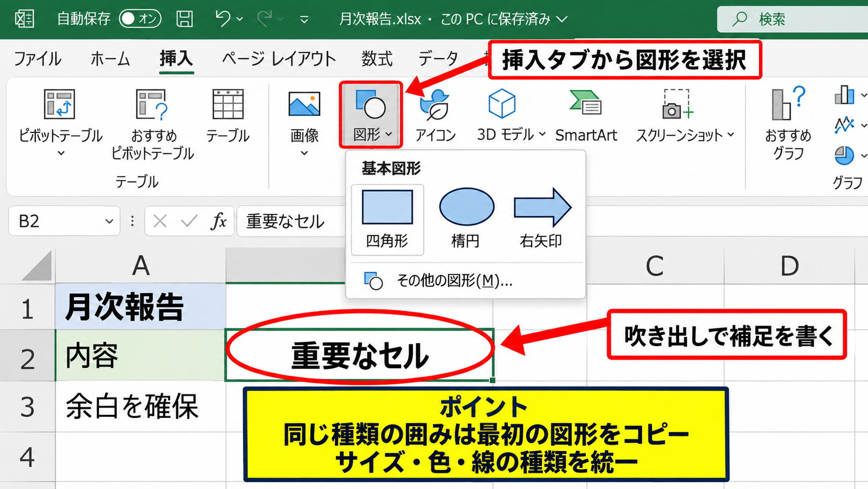The width and height of the screenshot is (868, 489).
Task: Toggle the AutoSave (自動保存) switch
Action: pos(140,19)
